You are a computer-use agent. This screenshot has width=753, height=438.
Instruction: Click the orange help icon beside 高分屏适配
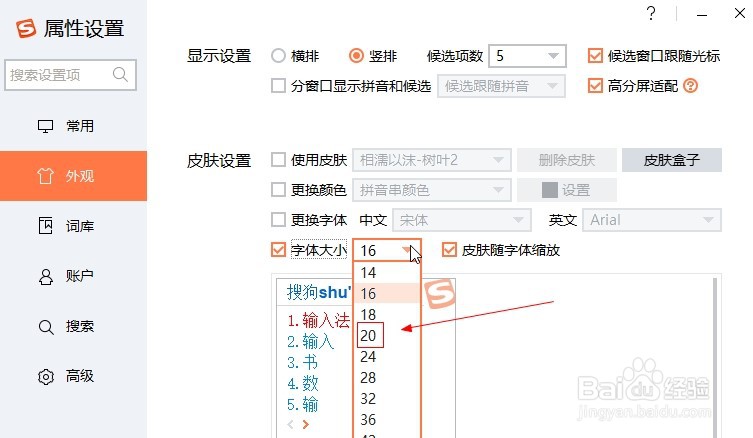[690, 86]
